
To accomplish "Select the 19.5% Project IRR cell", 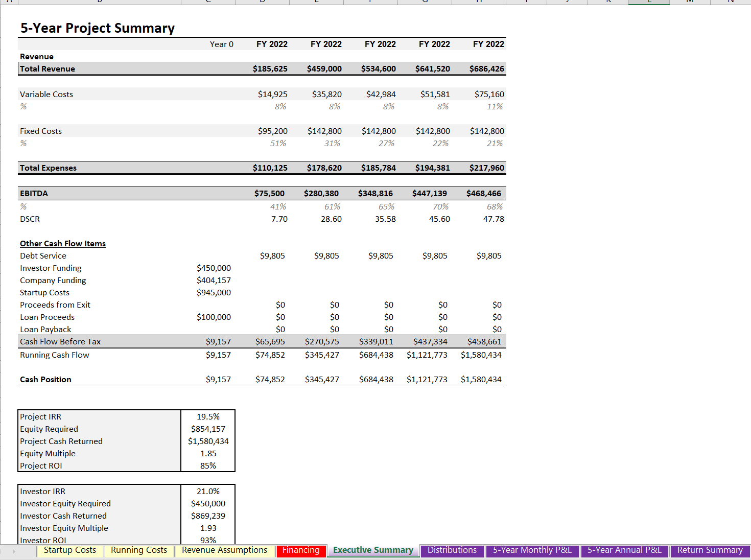I will point(208,417).
